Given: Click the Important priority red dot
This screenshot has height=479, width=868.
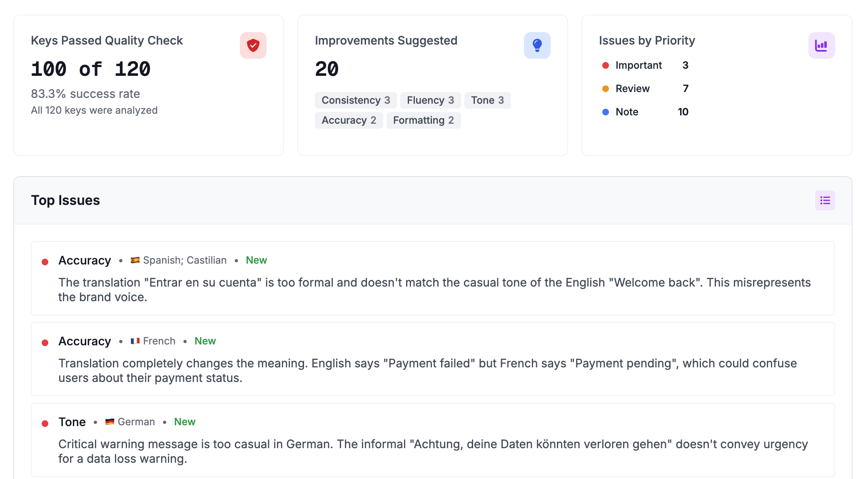Looking at the screenshot, I should click(x=606, y=65).
